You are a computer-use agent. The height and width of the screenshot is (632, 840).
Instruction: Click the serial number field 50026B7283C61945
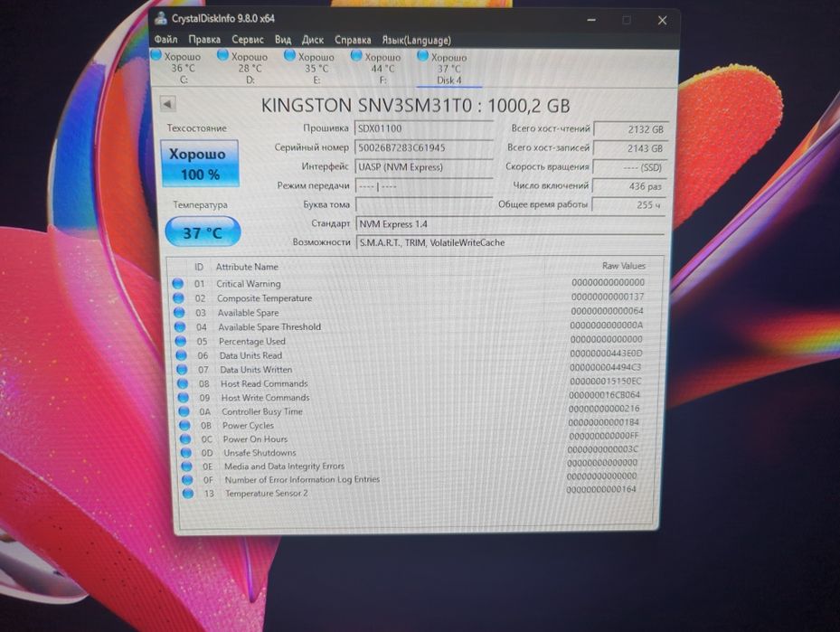[x=423, y=147]
